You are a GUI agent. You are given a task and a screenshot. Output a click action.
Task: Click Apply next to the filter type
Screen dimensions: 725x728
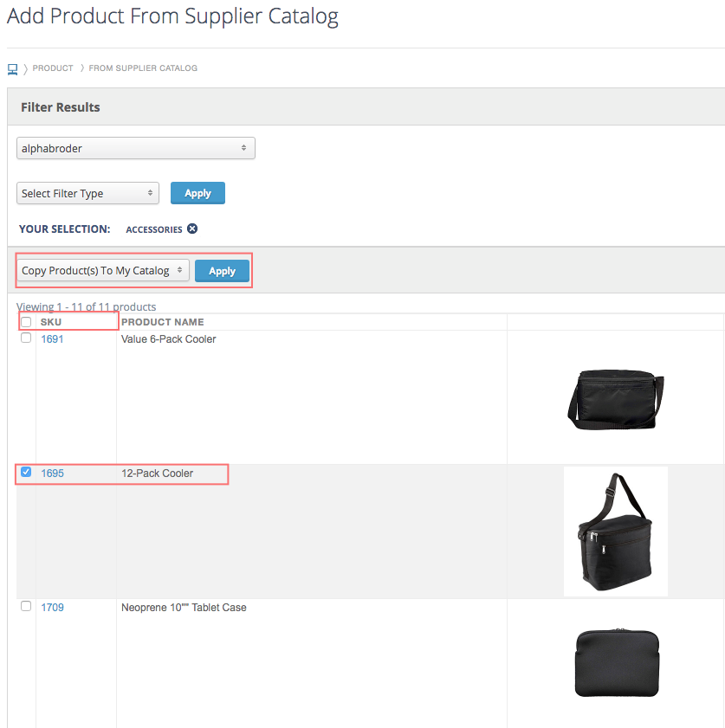pyautogui.click(x=197, y=193)
